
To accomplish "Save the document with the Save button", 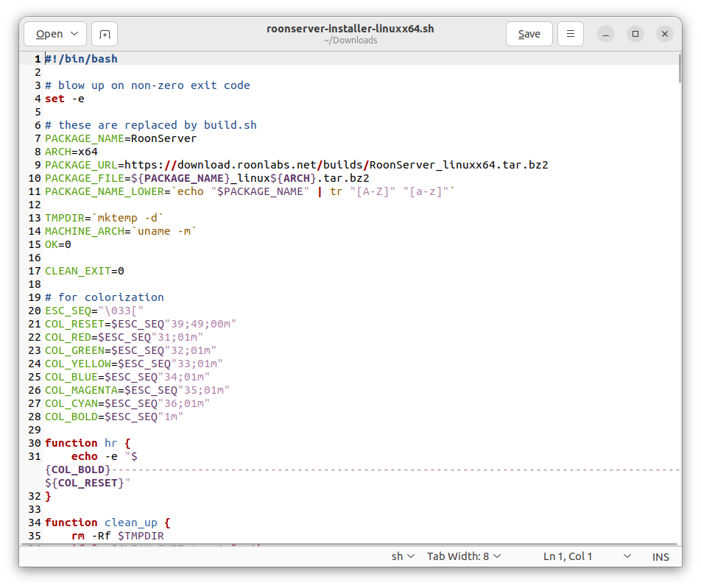I will tap(529, 34).
